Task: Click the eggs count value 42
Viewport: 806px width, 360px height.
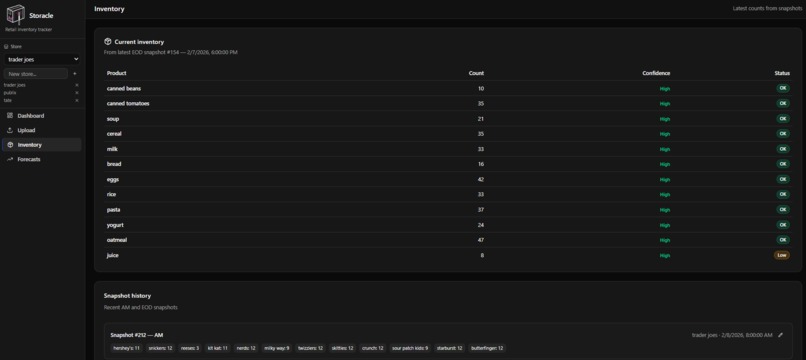Action: (x=481, y=179)
